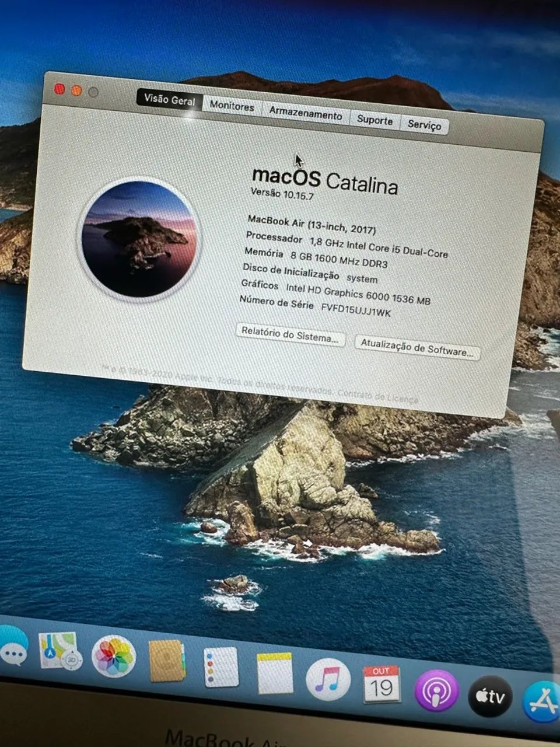Open the Suporte tab
Image resolution: width=560 pixels, height=747 pixels.
[374, 120]
